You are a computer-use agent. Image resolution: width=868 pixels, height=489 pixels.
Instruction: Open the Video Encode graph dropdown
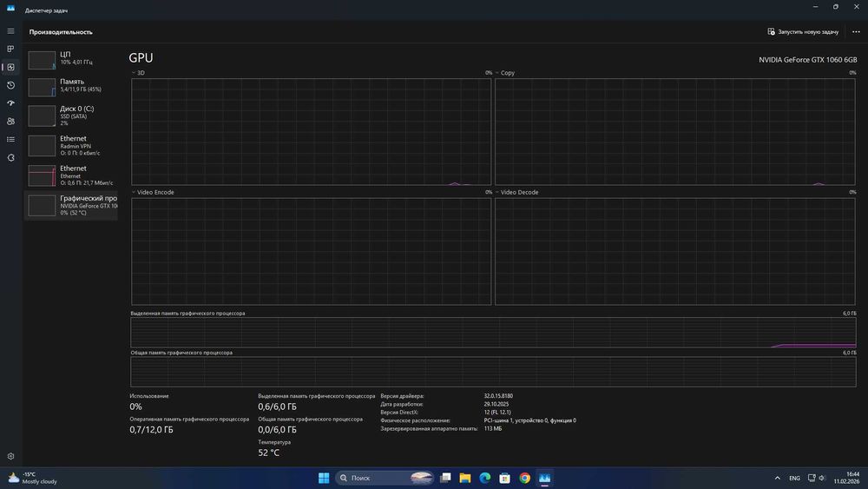pos(153,192)
